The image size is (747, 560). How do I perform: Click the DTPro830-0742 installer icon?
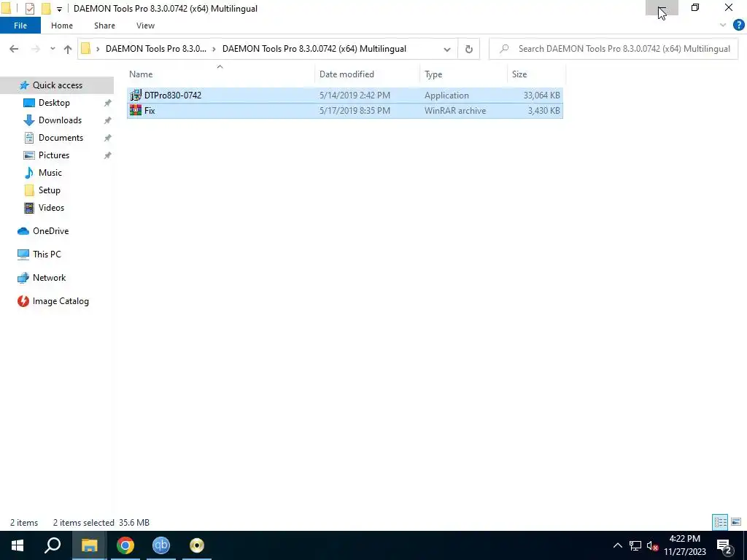pos(136,96)
